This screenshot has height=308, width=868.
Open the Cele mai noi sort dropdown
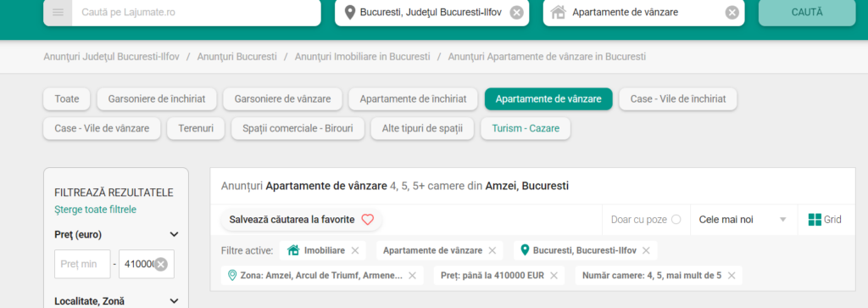[743, 220]
